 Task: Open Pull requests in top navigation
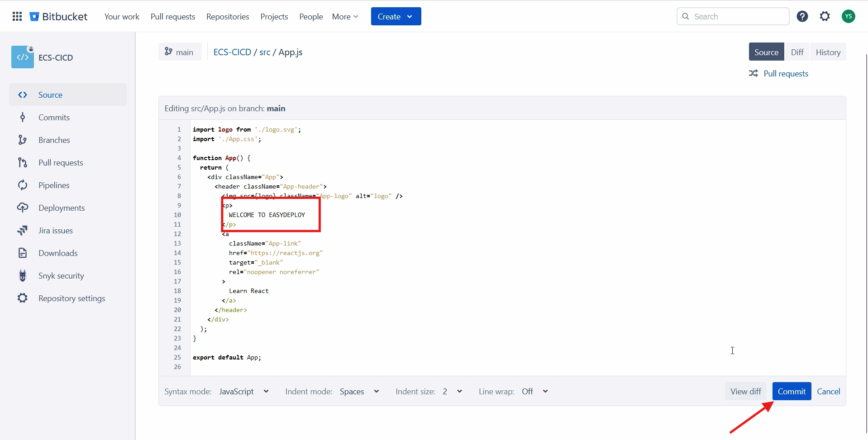click(x=173, y=16)
